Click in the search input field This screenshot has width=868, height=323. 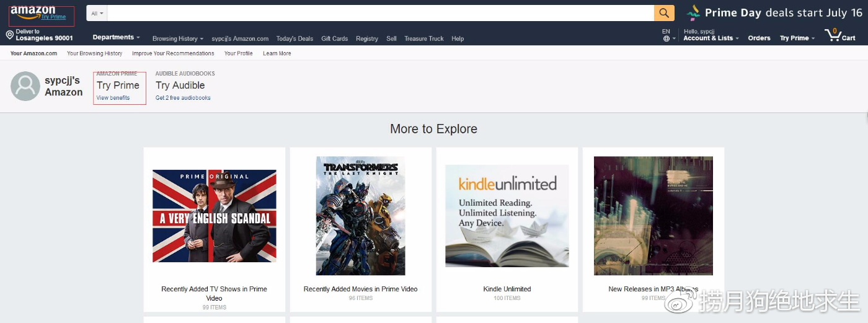tap(381, 13)
